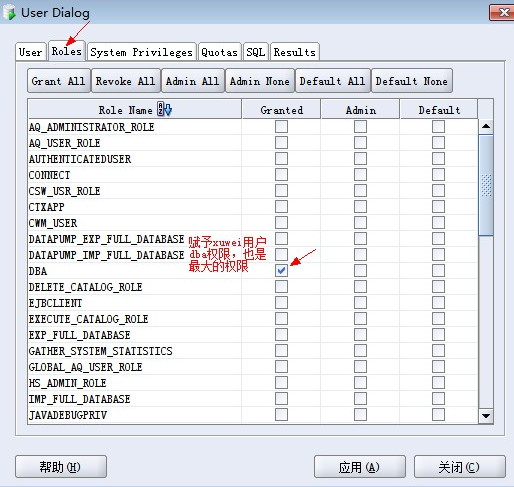Check Granted for DELETE_CATALOG_ROLE

pos(281,286)
